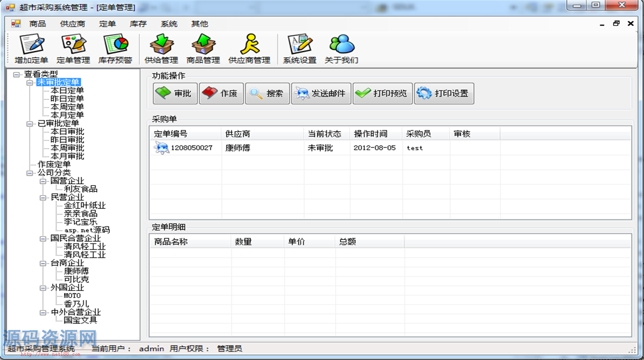The image size is (644, 360).
Task: Select supplier 金红叶纸业 in the tree
Action: tap(85, 206)
